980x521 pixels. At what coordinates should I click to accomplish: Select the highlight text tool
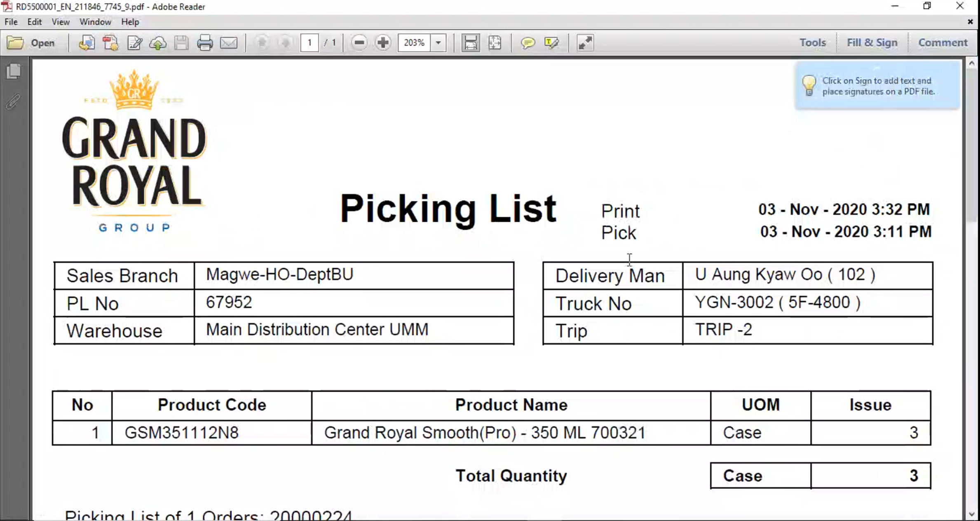tap(551, 43)
